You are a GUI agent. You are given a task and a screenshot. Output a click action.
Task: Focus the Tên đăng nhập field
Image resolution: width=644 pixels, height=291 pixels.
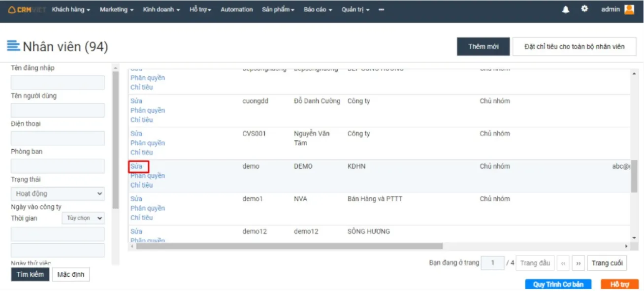58,82
